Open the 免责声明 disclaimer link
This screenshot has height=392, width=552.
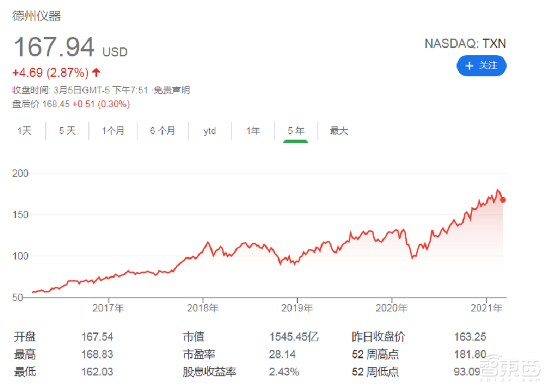pos(173,90)
